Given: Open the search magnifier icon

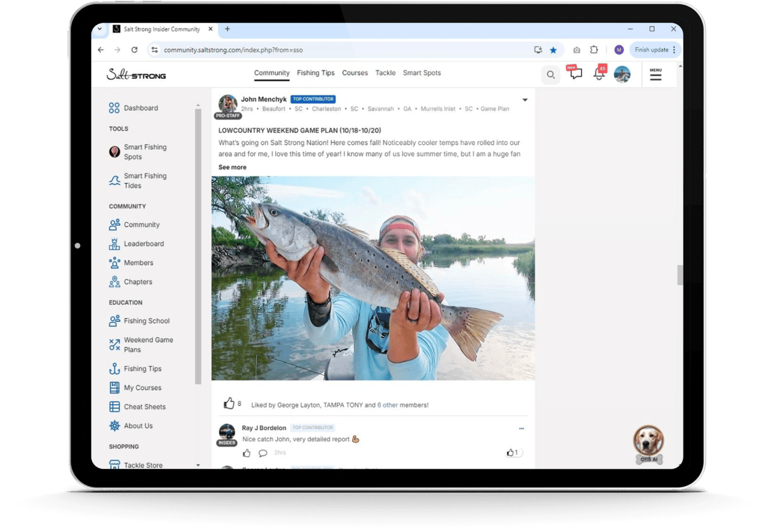Looking at the screenshot, I should click(550, 75).
